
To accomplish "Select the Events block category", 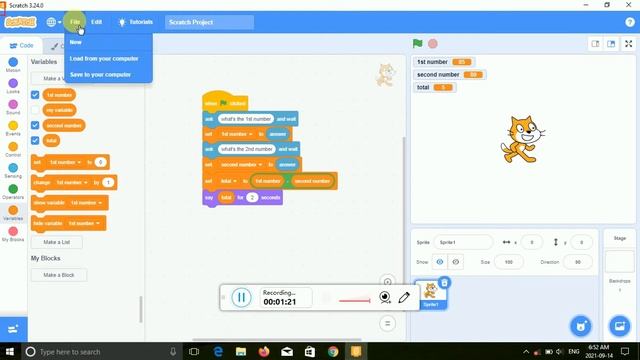I will (x=13, y=128).
